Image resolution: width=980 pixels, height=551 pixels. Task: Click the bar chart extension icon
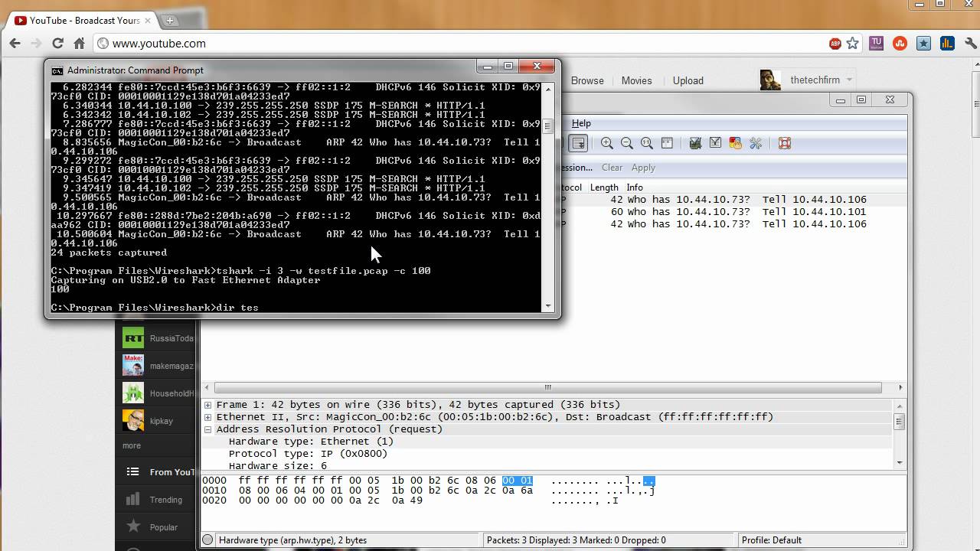point(947,44)
